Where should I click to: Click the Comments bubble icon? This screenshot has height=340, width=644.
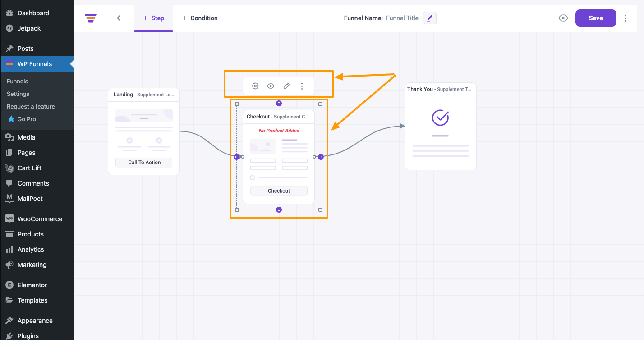[9, 183]
